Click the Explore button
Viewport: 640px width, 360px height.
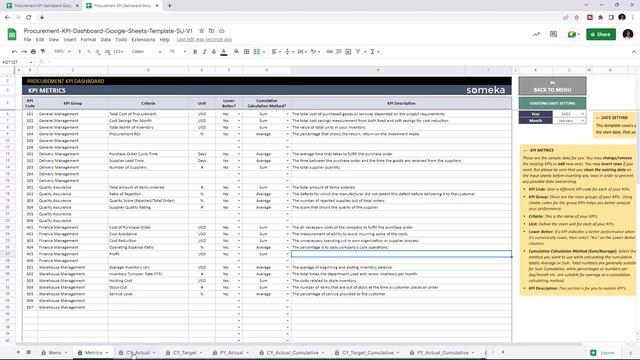(602, 353)
